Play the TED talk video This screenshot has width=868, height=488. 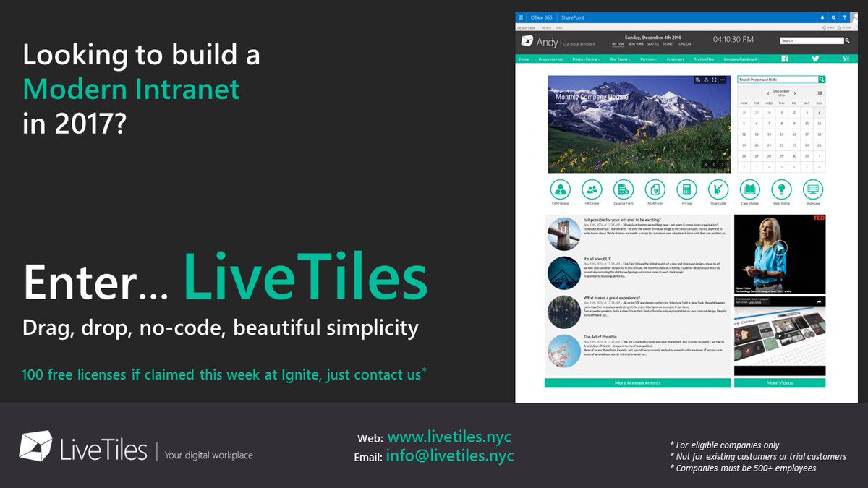coord(779,248)
